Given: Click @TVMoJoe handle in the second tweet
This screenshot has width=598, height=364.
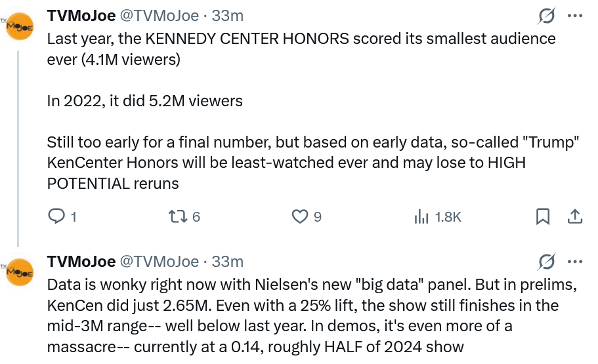Looking at the screenshot, I should coord(158,262).
